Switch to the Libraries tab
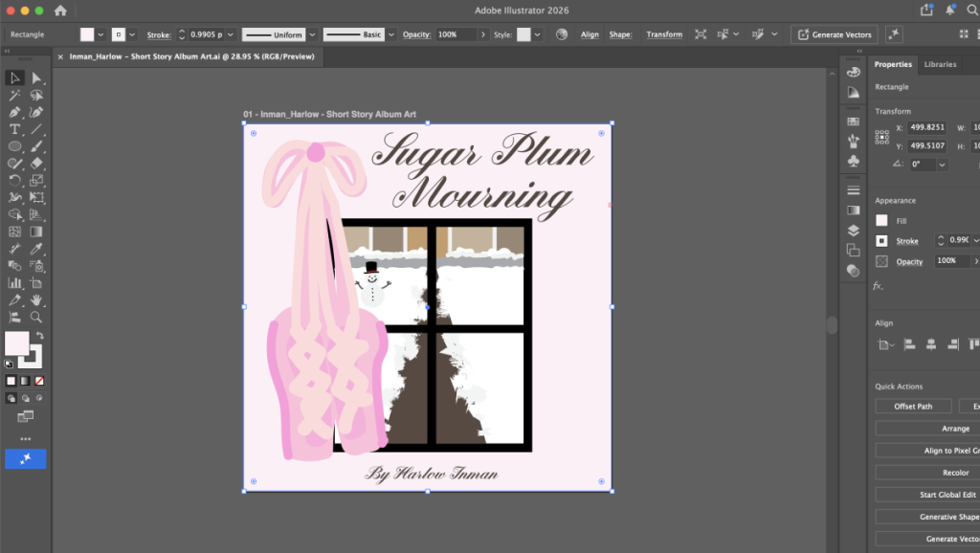This screenshot has width=980, height=553. pos(940,64)
